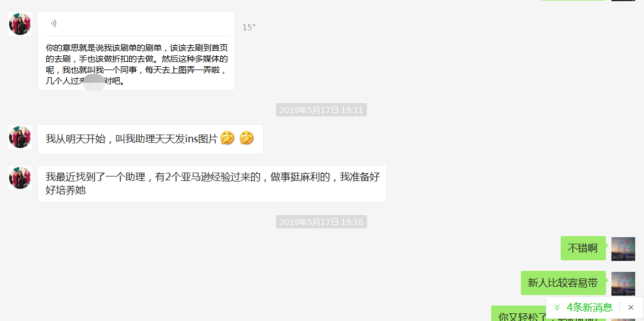This screenshot has height=321, width=644.
Task: Click the ferris wheel avatar beside 不错啊
Action: point(623,248)
